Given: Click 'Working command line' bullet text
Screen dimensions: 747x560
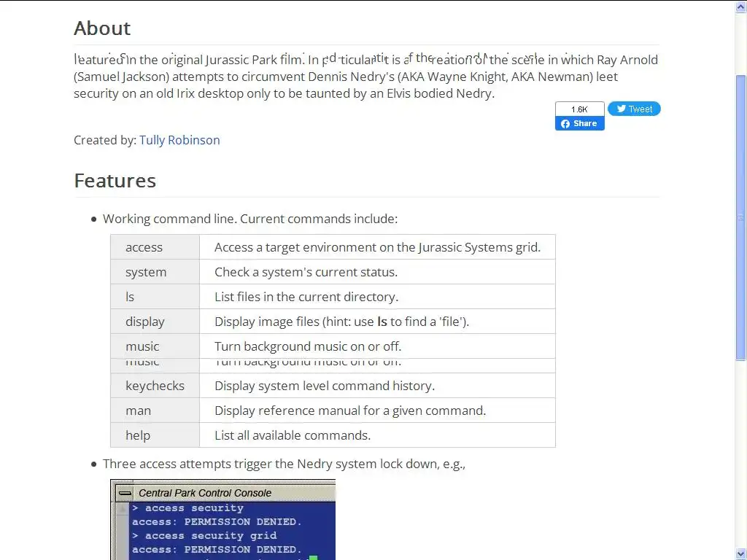Looking at the screenshot, I should 250,219.
